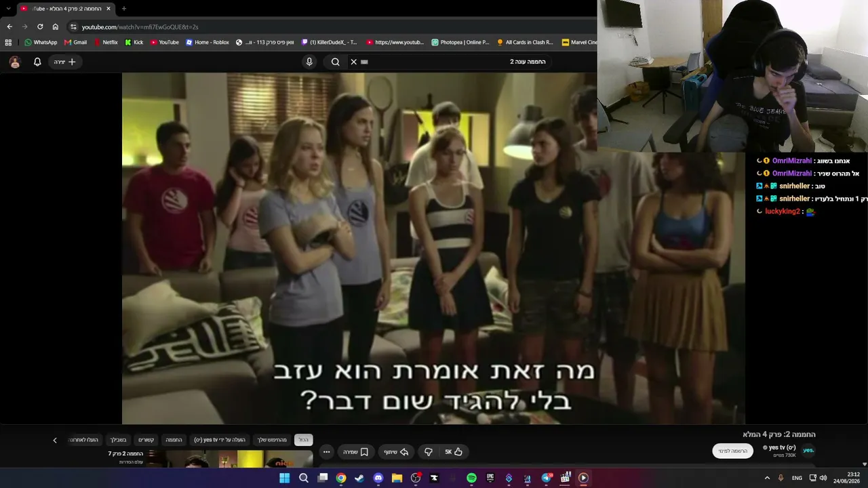The image size is (868, 488).
Task: Save the video with 'שמירה'
Action: click(x=355, y=452)
